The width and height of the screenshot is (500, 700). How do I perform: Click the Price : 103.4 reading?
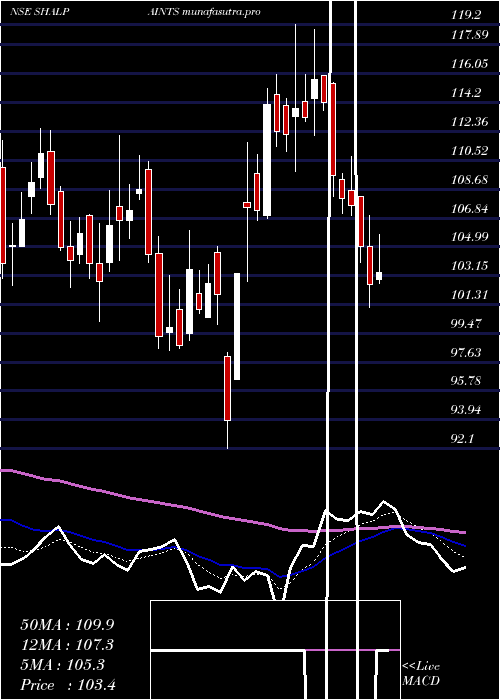click(x=68, y=685)
